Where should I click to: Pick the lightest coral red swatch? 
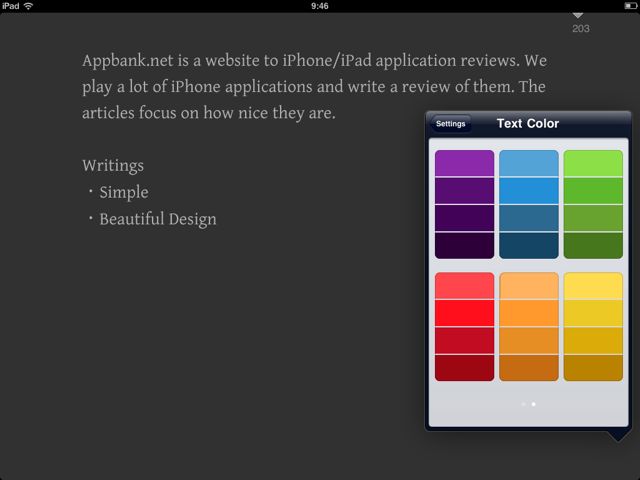(464, 286)
